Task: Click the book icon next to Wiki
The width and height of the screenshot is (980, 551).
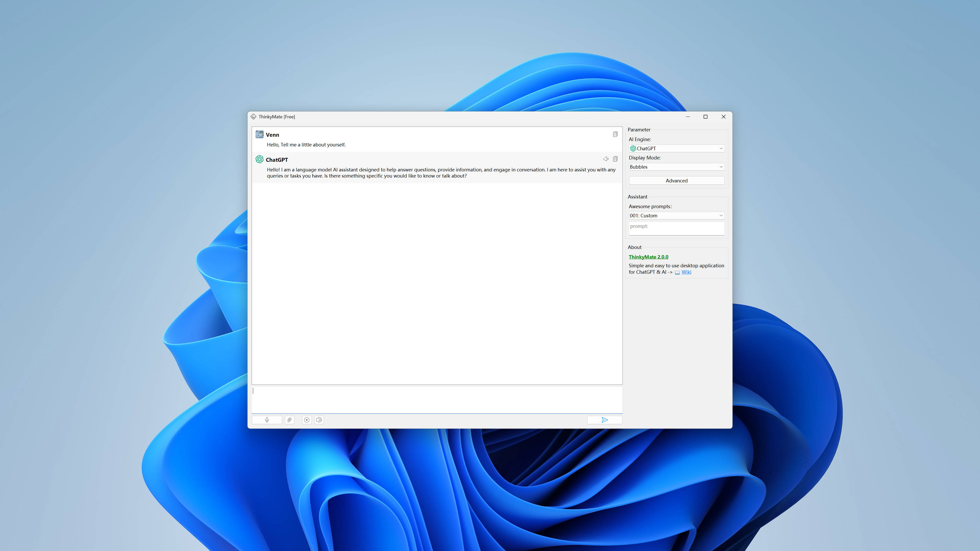Action: click(677, 272)
